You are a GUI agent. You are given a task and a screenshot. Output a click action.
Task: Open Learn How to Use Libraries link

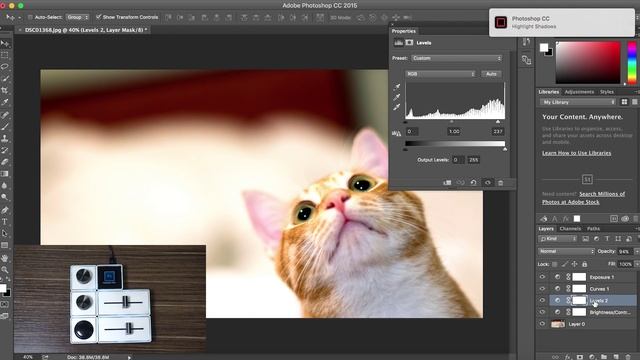576,153
